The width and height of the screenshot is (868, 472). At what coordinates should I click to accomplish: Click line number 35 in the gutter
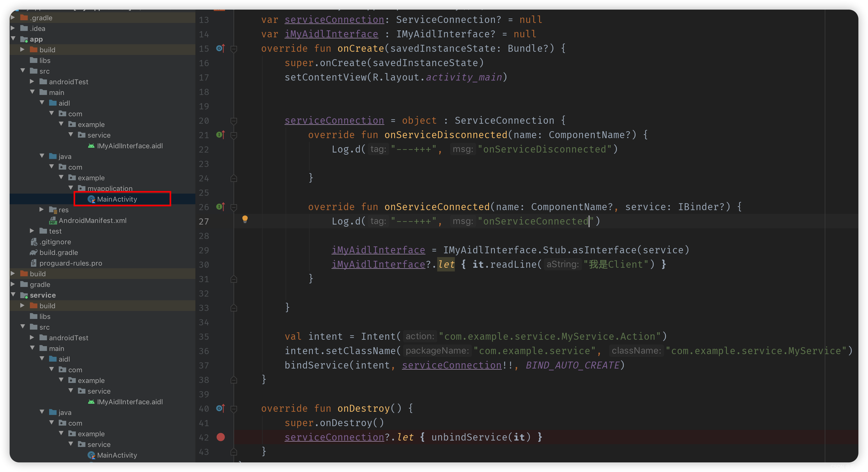click(204, 337)
